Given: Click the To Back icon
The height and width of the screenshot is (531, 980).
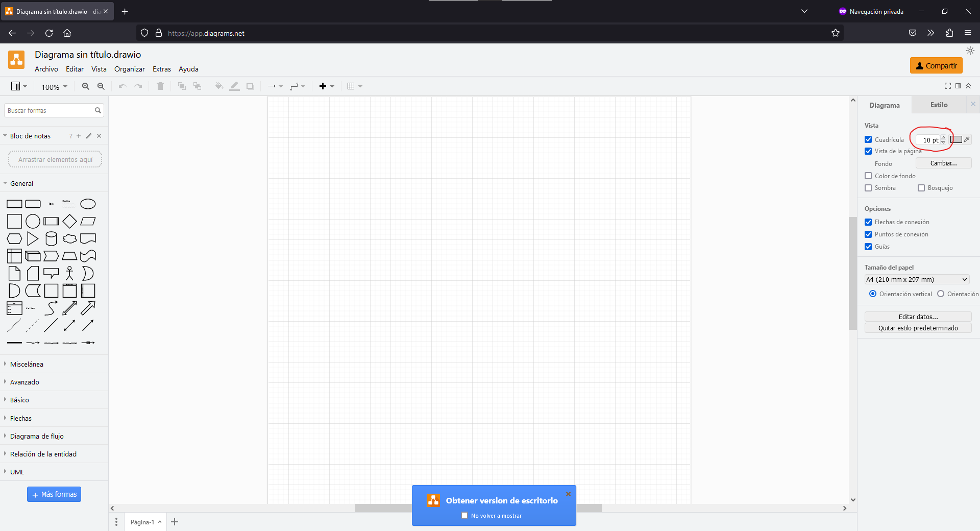Looking at the screenshot, I should coord(197,86).
